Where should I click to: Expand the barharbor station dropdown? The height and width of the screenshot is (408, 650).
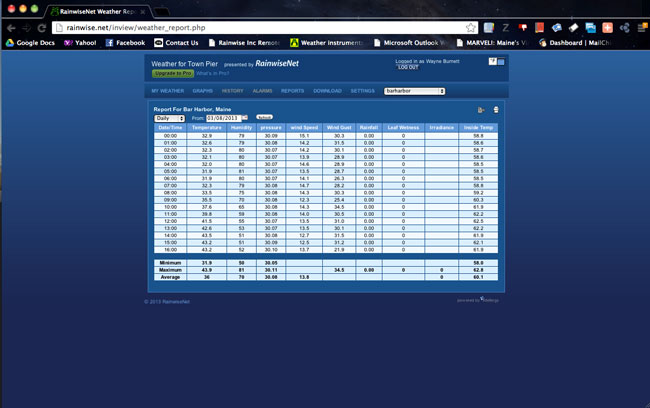coord(414,91)
